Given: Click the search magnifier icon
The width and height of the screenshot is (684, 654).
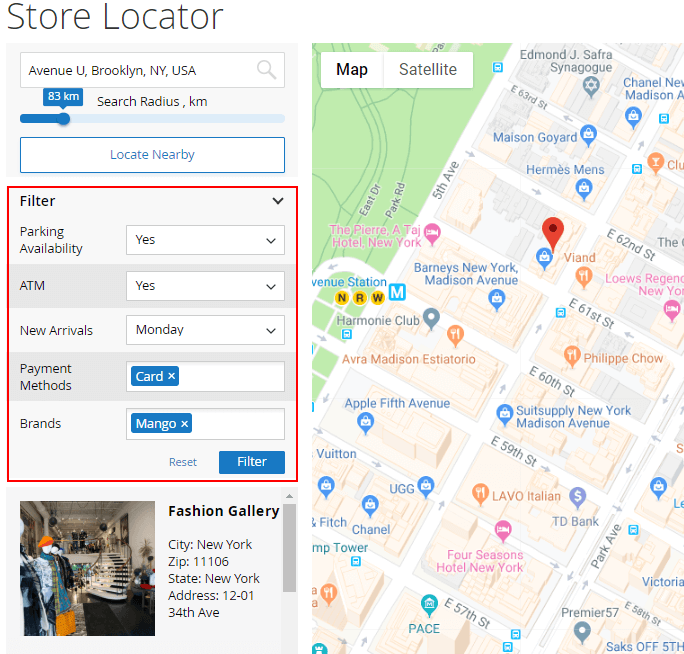Looking at the screenshot, I should [266, 70].
